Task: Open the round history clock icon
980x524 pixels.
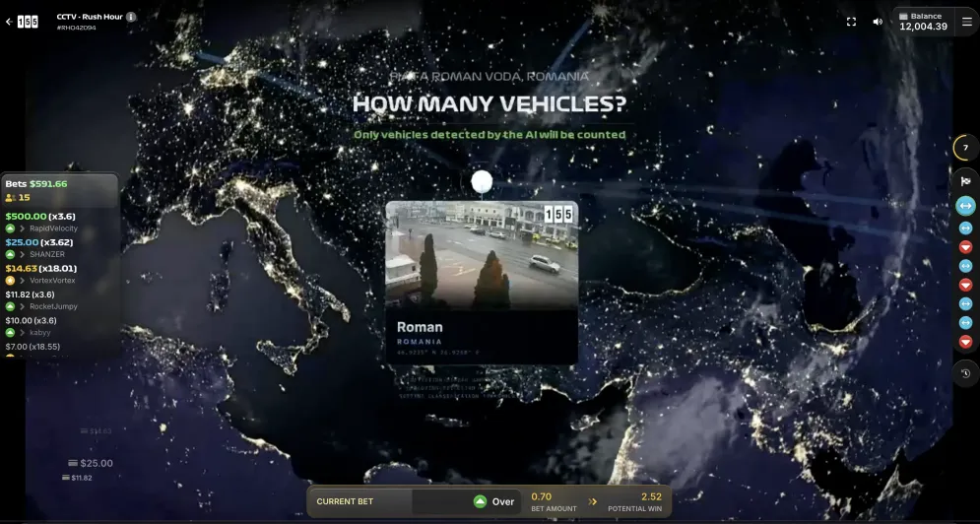Action: 965,373
